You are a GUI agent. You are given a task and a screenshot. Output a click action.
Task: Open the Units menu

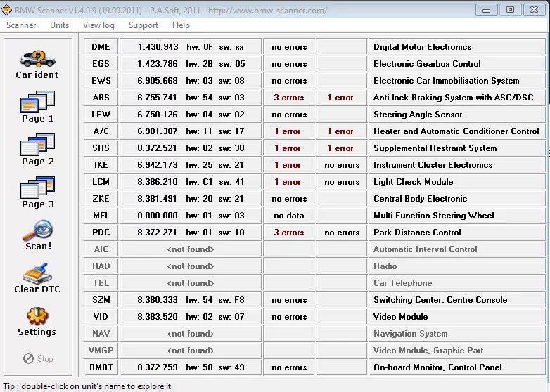(x=59, y=25)
